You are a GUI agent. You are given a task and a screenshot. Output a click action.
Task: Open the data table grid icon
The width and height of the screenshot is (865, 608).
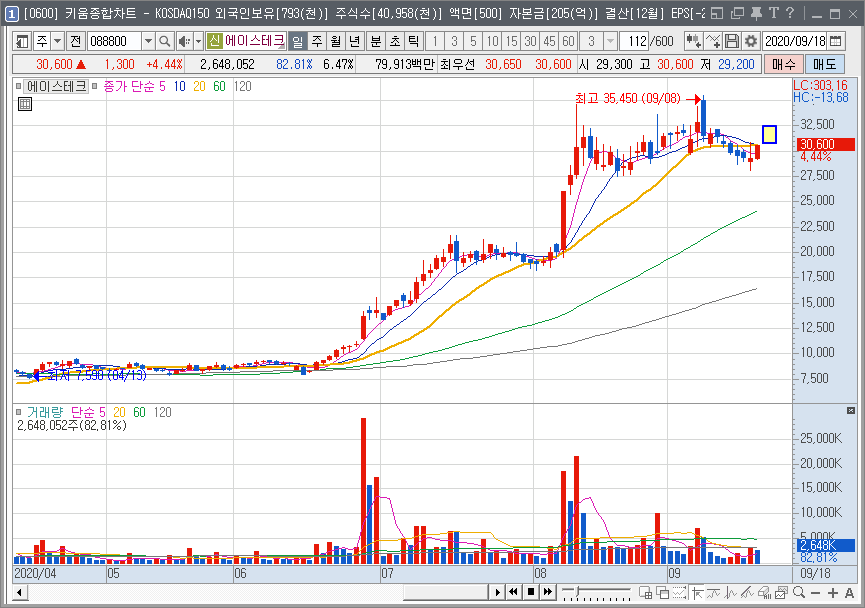coord(25,104)
